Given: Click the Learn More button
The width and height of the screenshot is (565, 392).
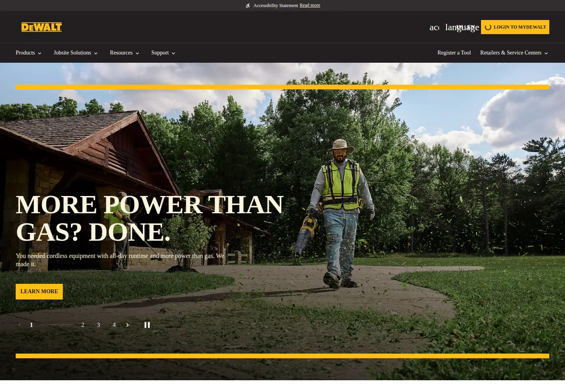Looking at the screenshot, I should click(39, 292).
